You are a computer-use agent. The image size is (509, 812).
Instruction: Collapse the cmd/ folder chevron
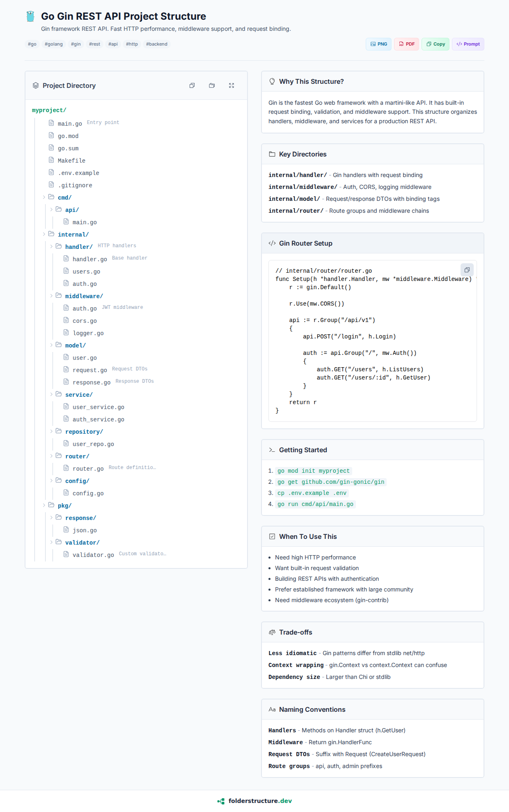(x=44, y=197)
